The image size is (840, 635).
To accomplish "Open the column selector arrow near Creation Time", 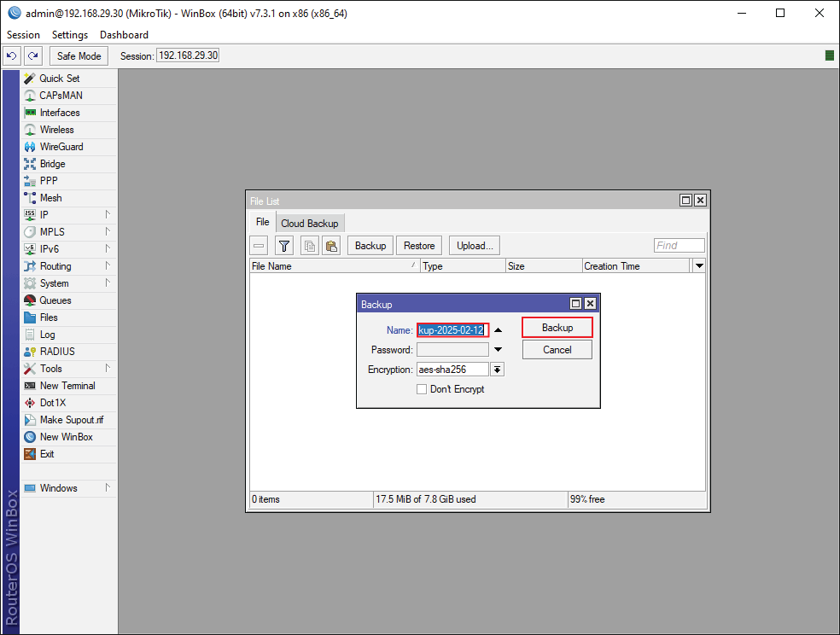I will pos(698,265).
